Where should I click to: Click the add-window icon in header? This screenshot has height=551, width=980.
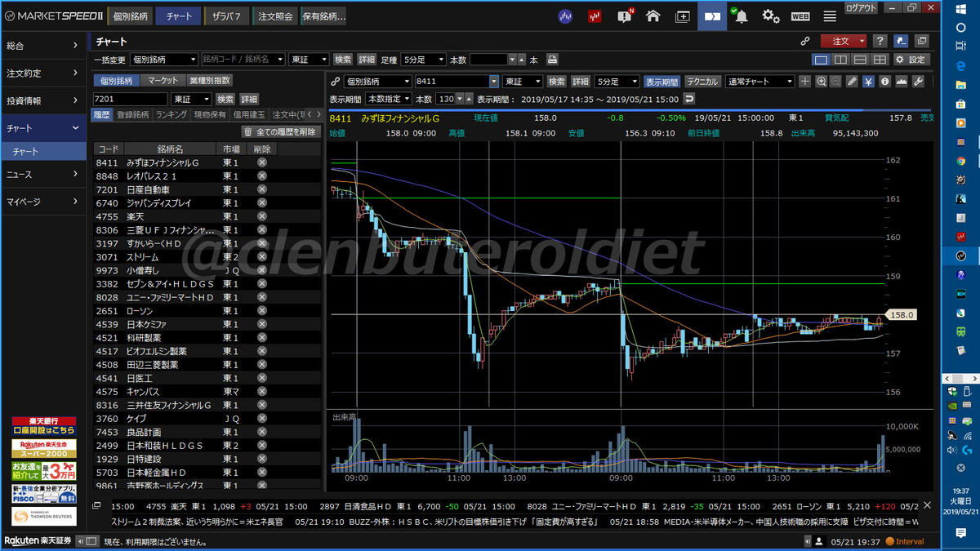tap(683, 16)
